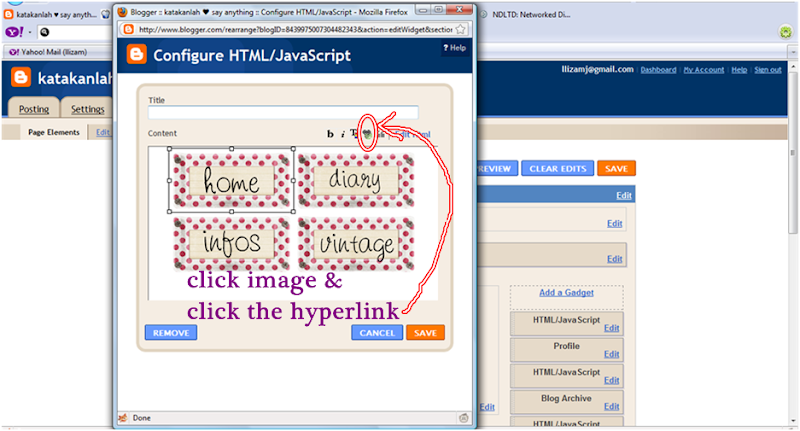
Task: Edit the first HTML/JavaScript gadget
Action: pos(611,328)
